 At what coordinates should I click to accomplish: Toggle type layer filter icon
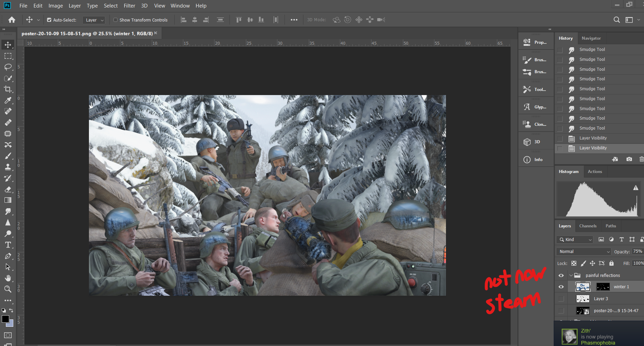coord(622,239)
